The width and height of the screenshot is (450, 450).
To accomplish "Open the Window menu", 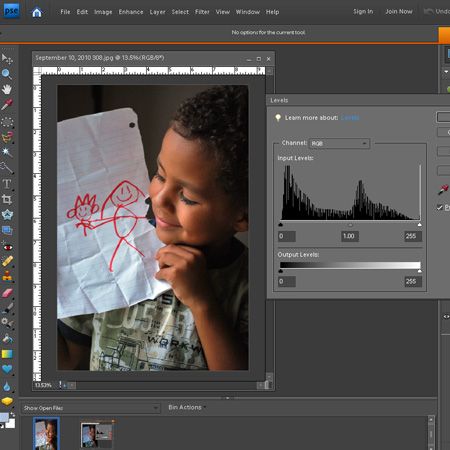I will pos(248,12).
